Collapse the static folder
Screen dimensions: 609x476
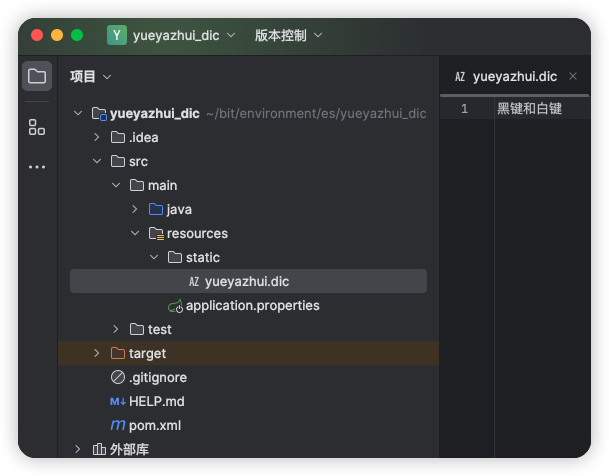(x=154, y=257)
